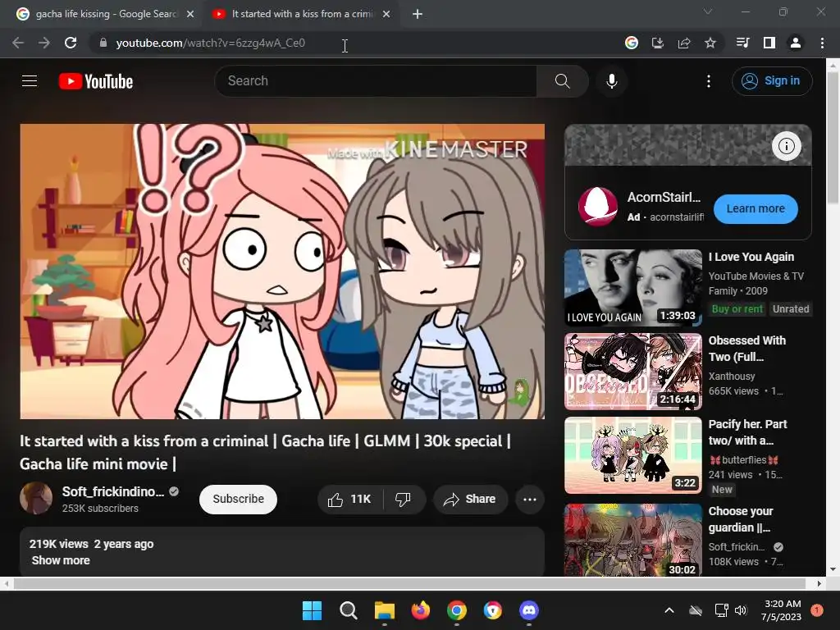Open Firefox from taskbar

click(421, 610)
